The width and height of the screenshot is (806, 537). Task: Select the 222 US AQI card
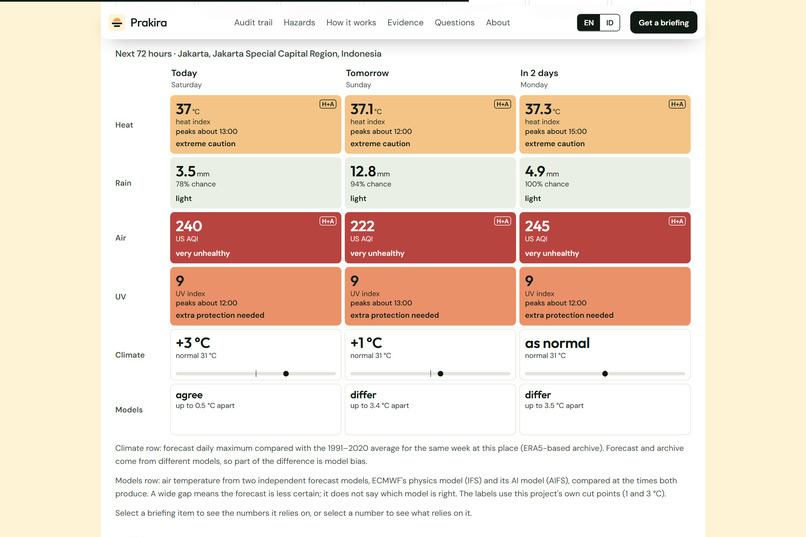click(x=430, y=237)
